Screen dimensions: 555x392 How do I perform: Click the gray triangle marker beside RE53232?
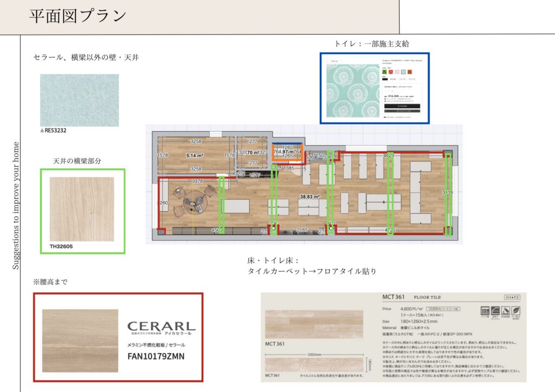tap(42, 130)
